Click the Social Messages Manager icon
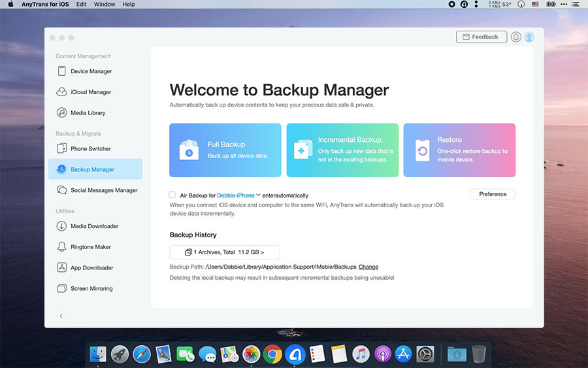Screen dimensions: 588x368 (62, 190)
